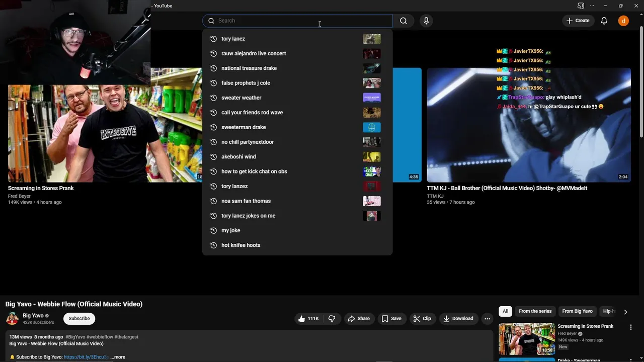Open more actions three-dot menu
This screenshot has width=644, height=362.
point(487,319)
